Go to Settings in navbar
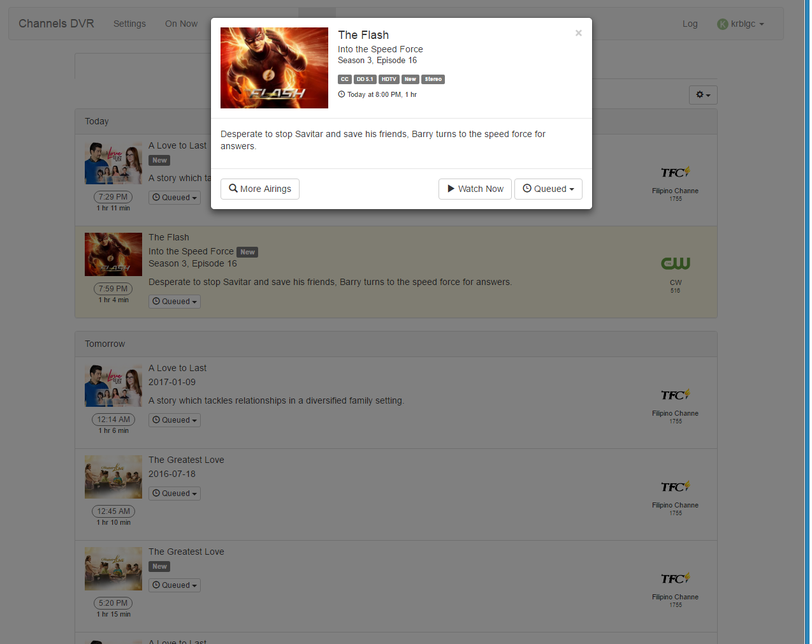Screen dimensions: 812x644 pos(129,24)
